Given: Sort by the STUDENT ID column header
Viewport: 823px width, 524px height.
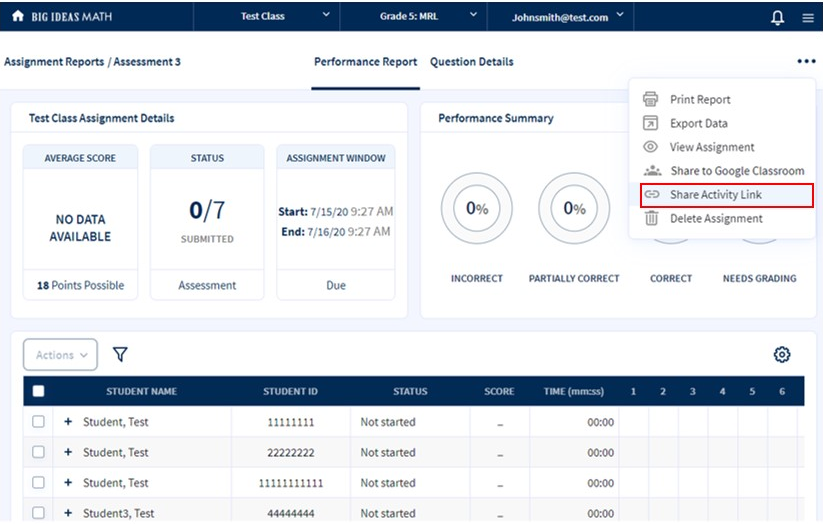Looking at the screenshot, I should pos(290,392).
